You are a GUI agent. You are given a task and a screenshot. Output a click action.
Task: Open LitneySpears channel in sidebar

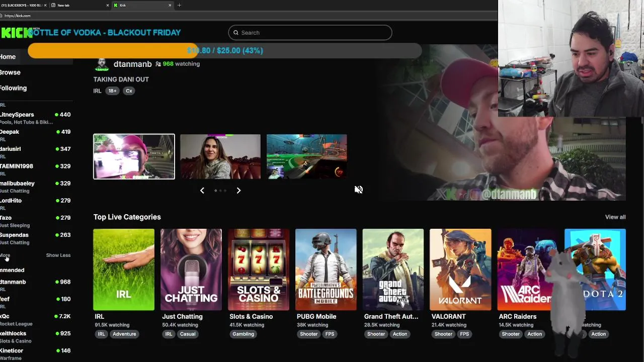coord(36,118)
